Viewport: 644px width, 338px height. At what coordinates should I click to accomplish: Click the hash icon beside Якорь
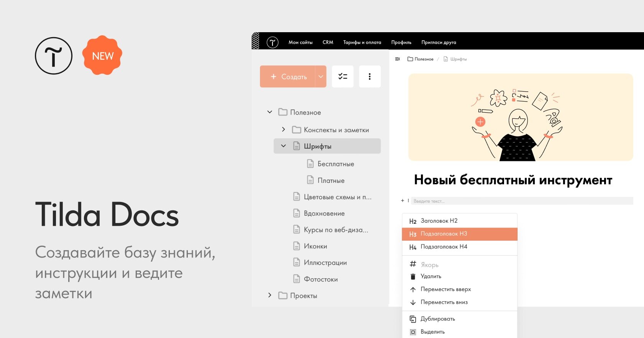point(413,264)
